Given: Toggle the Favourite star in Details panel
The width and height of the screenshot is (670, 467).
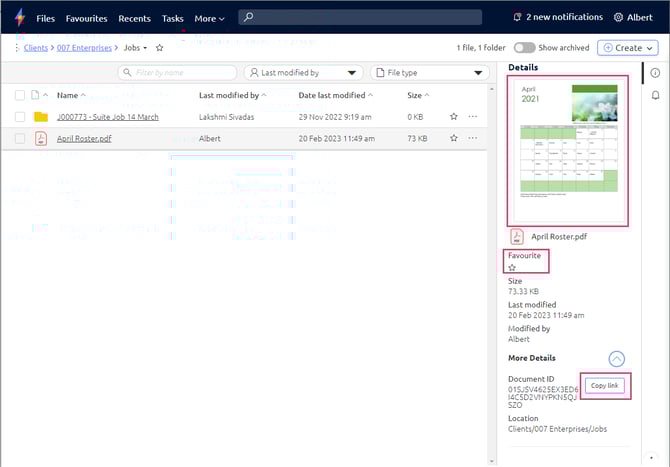Looking at the screenshot, I should [x=512, y=268].
